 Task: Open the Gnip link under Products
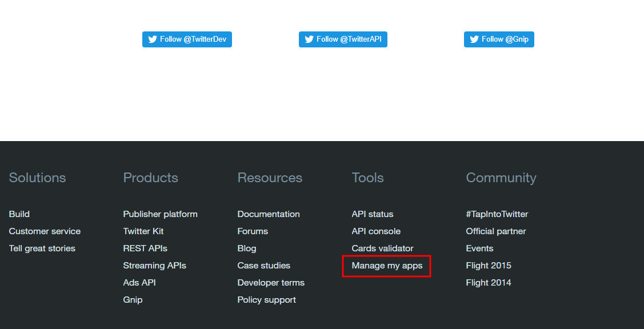click(133, 300)
